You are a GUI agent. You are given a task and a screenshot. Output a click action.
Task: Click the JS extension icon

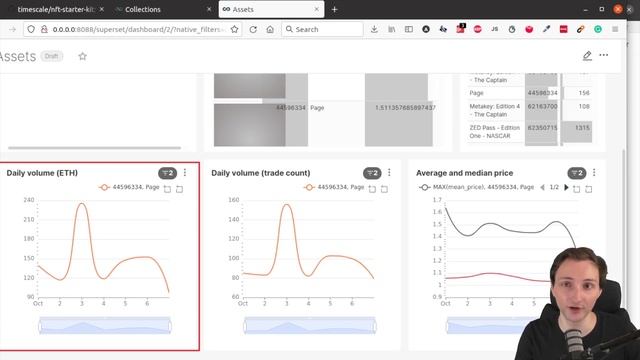pyautogui.click(x=495, y=29)
